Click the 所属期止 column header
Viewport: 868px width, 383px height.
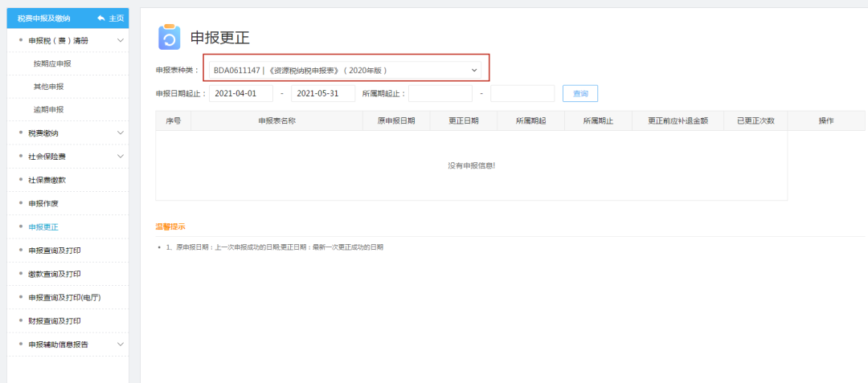[x=599, y=120]
